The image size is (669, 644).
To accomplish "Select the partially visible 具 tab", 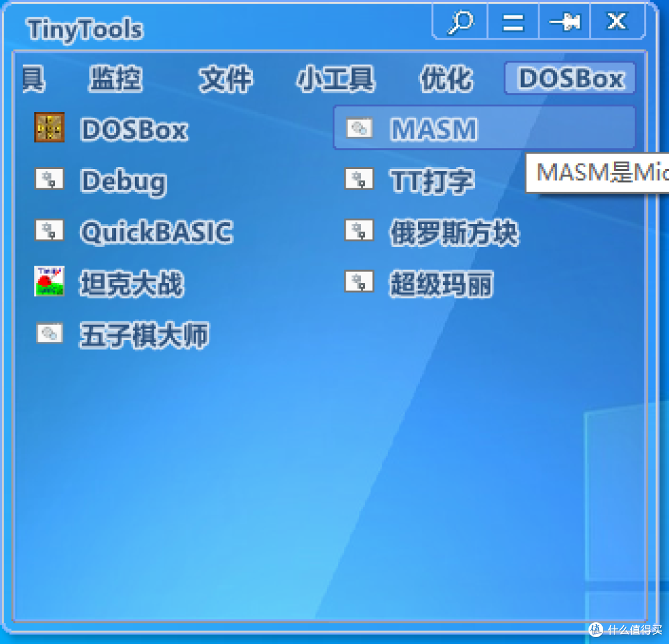I will click(x=32, y=79).
